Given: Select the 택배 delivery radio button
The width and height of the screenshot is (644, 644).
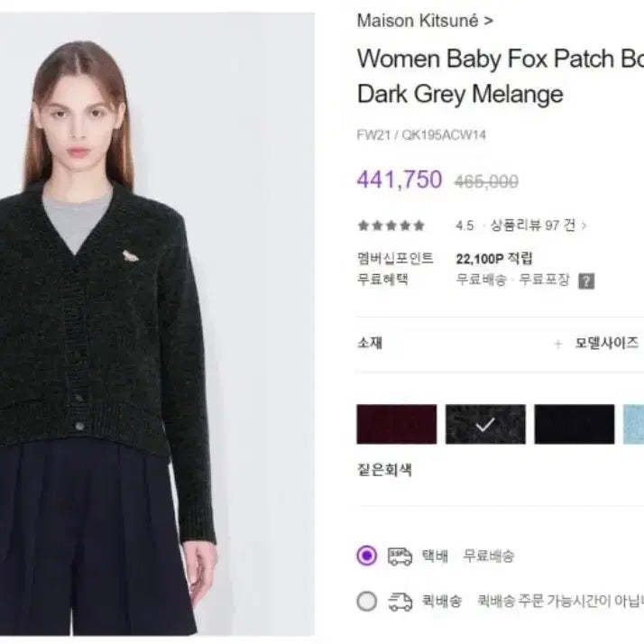Looking at the screenshot, I should point(367,556).
